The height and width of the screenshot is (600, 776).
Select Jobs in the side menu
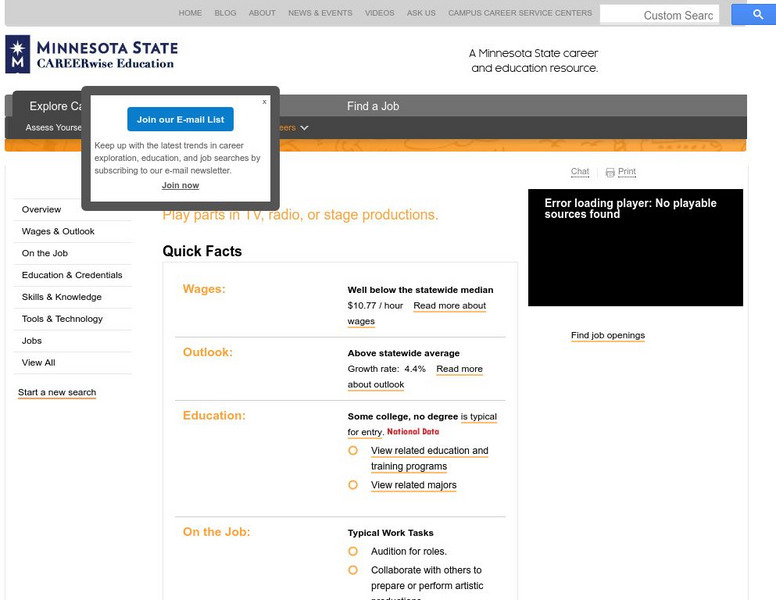pyautogui.click(x=32, y=341)
